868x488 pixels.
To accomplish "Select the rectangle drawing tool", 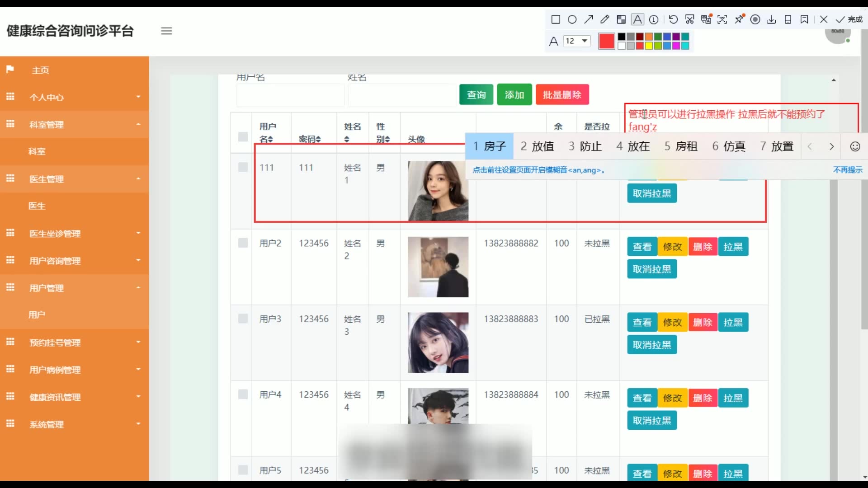I will pos(556,19).
